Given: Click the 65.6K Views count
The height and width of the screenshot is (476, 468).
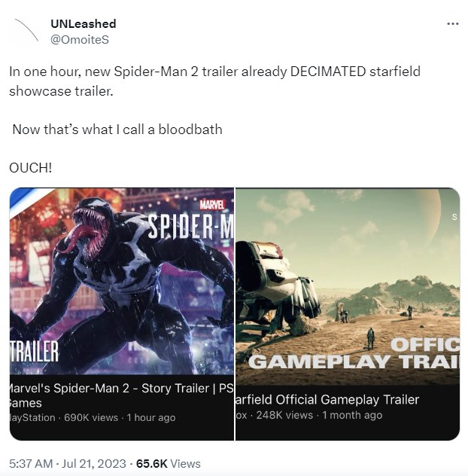Looking at the screenshot, I should pos(169,463).
